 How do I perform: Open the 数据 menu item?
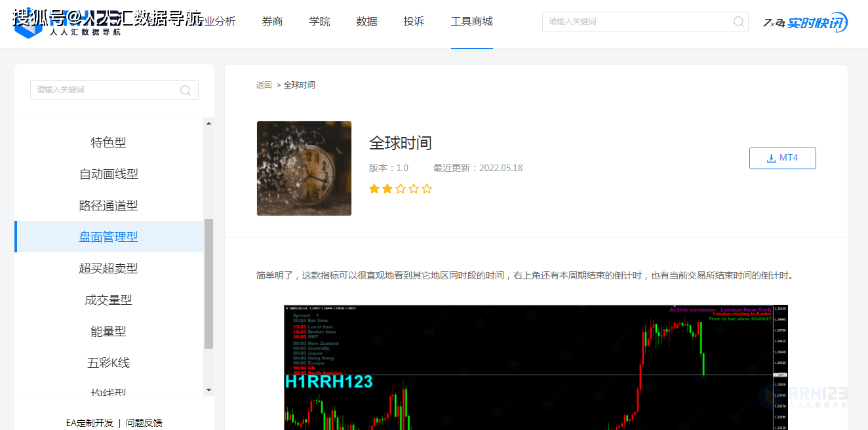pos(366,21)
